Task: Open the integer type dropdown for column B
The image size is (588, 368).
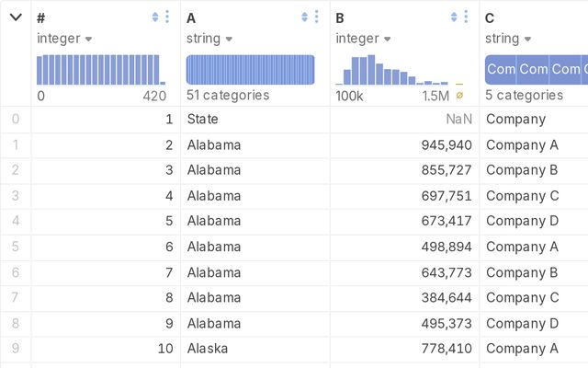Action: tap(363, 39)
